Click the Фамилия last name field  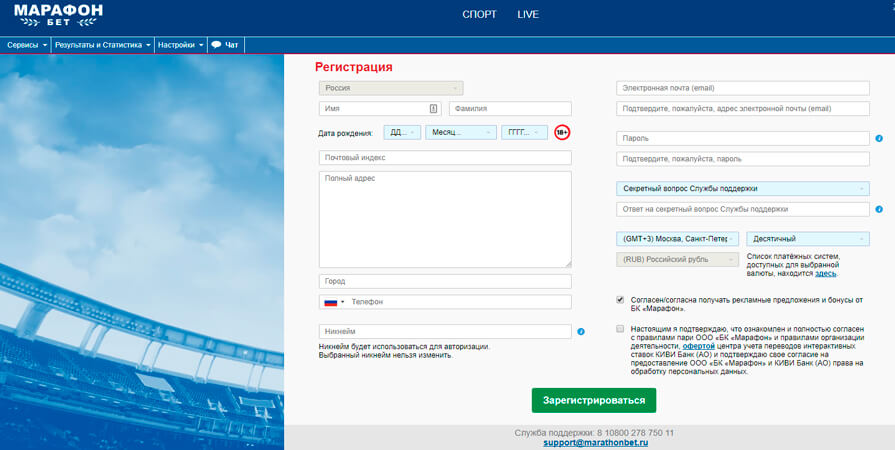coord(510,109)
